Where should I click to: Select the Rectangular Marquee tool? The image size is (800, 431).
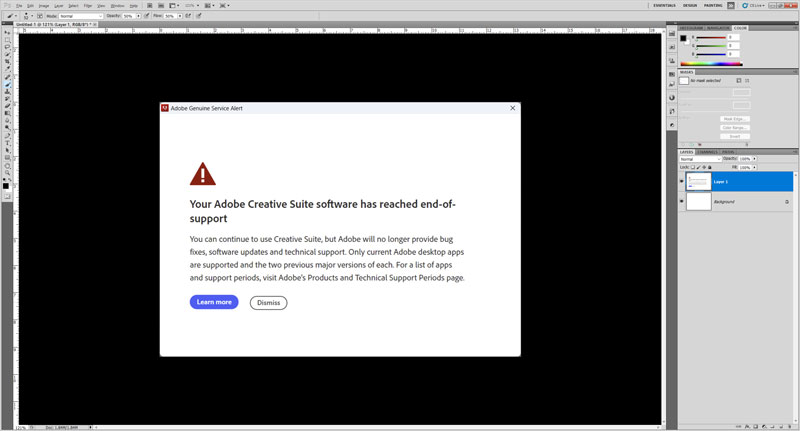pos(7,40)
